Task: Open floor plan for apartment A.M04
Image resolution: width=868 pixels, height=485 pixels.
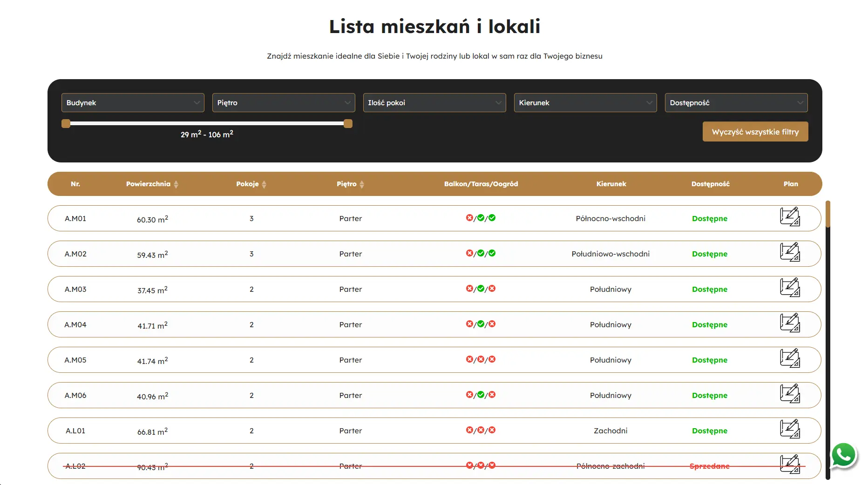Action: pos(790,323)
